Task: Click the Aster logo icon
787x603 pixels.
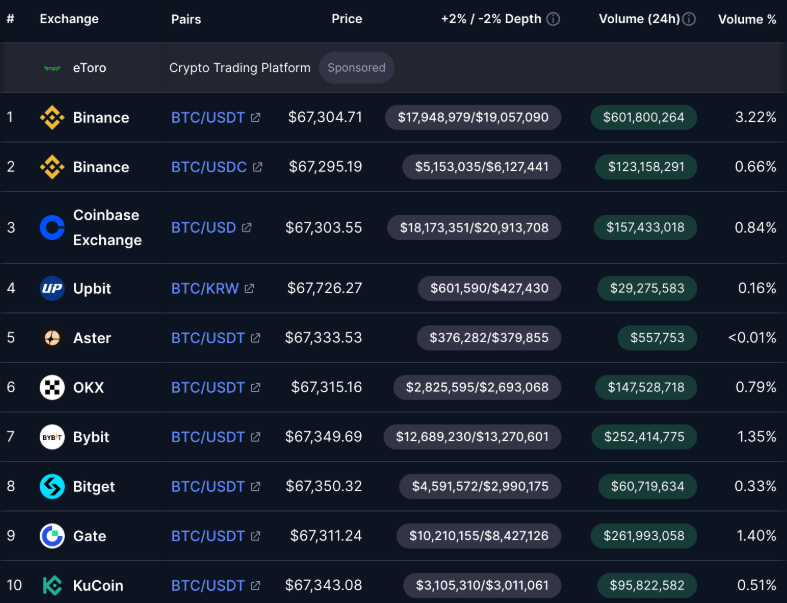Action: click(x=52, y=338)
